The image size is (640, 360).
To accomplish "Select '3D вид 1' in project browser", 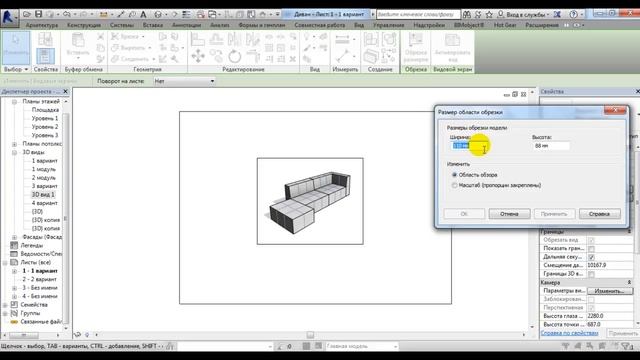I will (x=43, y=195).
